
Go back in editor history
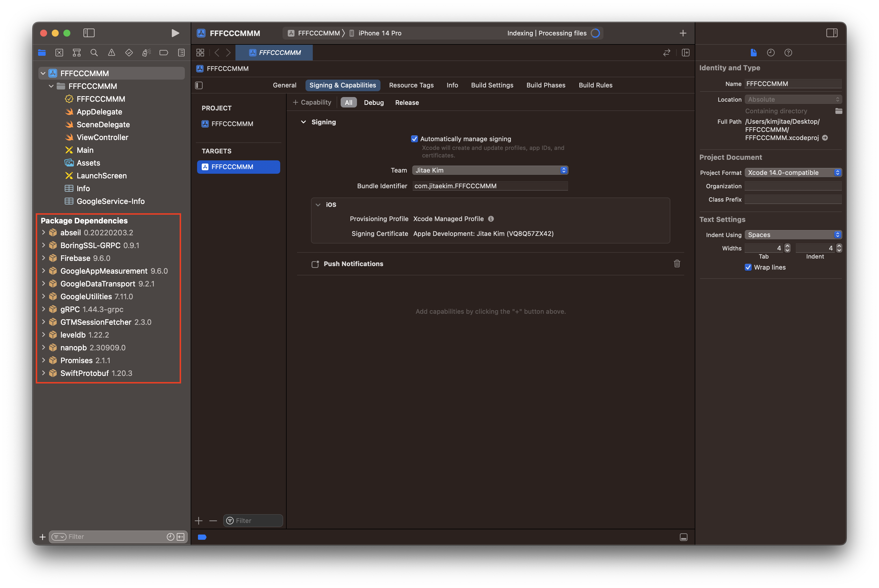(x=217, y=53)
